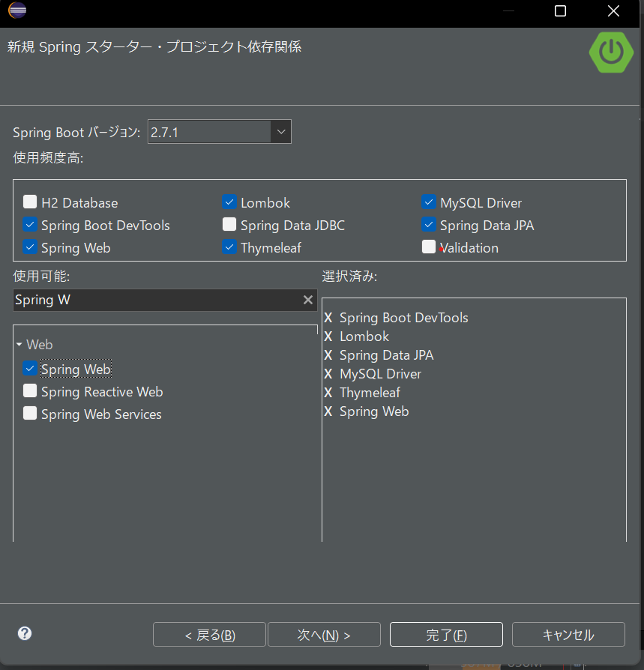Remove Thymeleaf using its X icon
This screenshot has width=644, height=670.
(x=328, y=393)
